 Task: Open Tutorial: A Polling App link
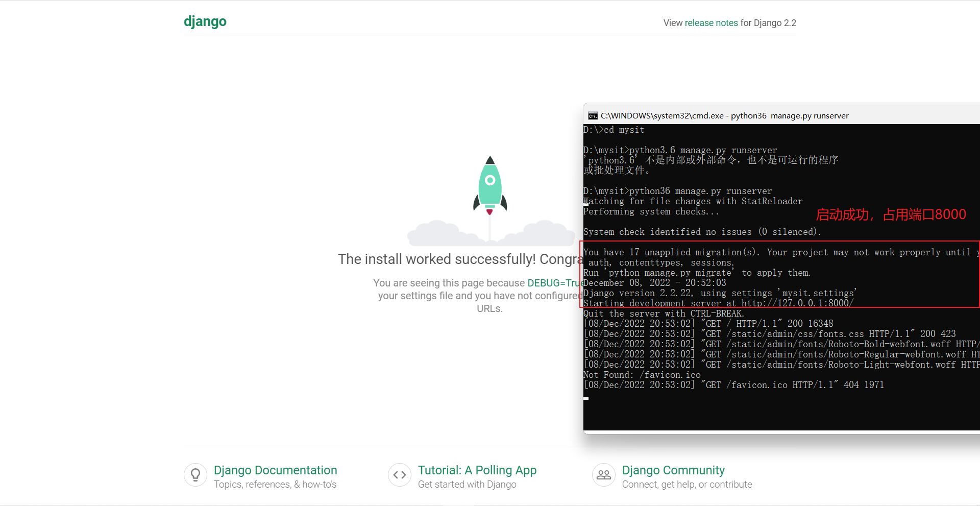coord(477,470)
